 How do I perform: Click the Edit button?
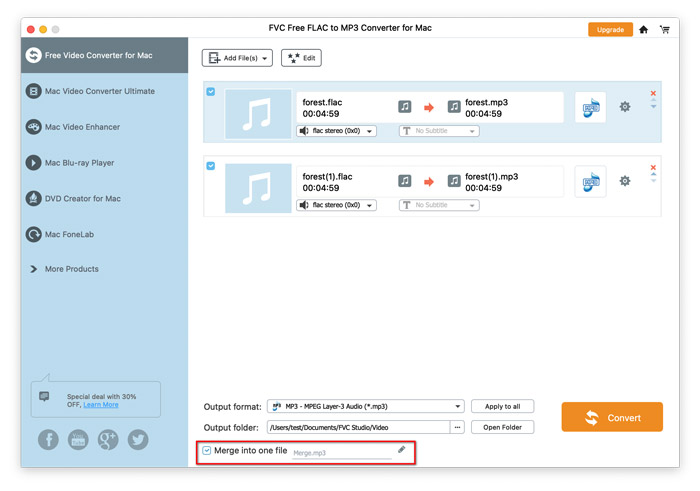301,58
